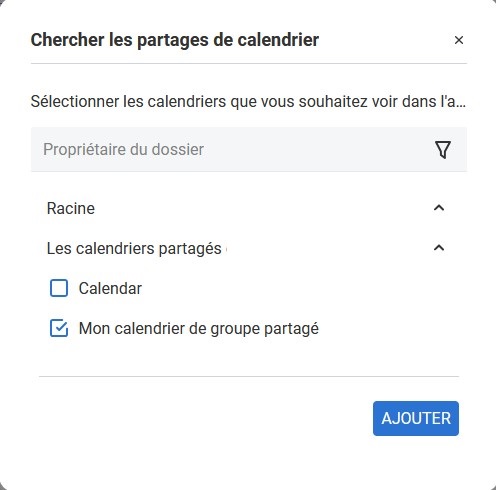
Task: Click the Mon calendrier de groupe partagé label
Action: click(199, 329)
